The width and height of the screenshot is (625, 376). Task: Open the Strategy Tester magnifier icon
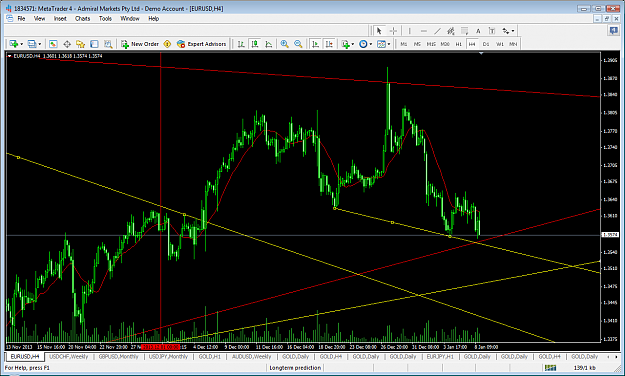click(108, 44)
